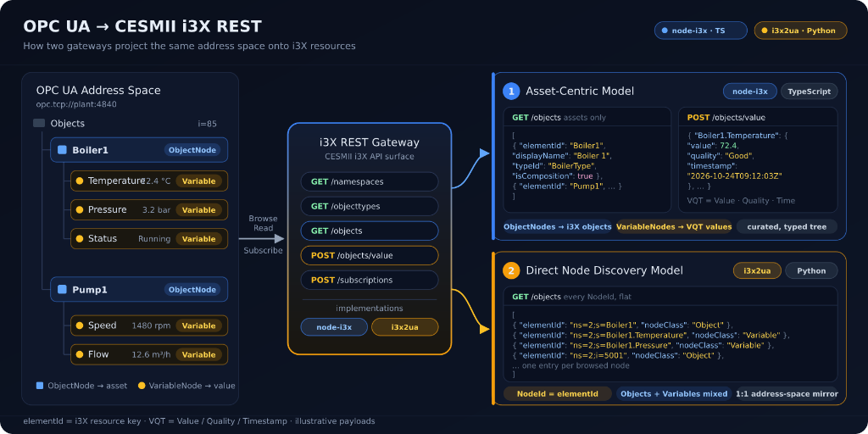Click the blue legend square for ObjectNode
The image size is (868, 434).
click(39, 386)
